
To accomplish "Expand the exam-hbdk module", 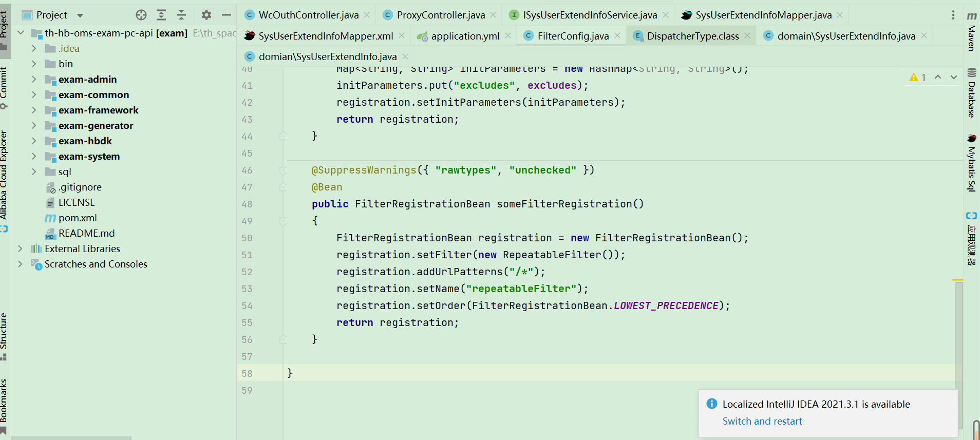I will click(34, 141).
